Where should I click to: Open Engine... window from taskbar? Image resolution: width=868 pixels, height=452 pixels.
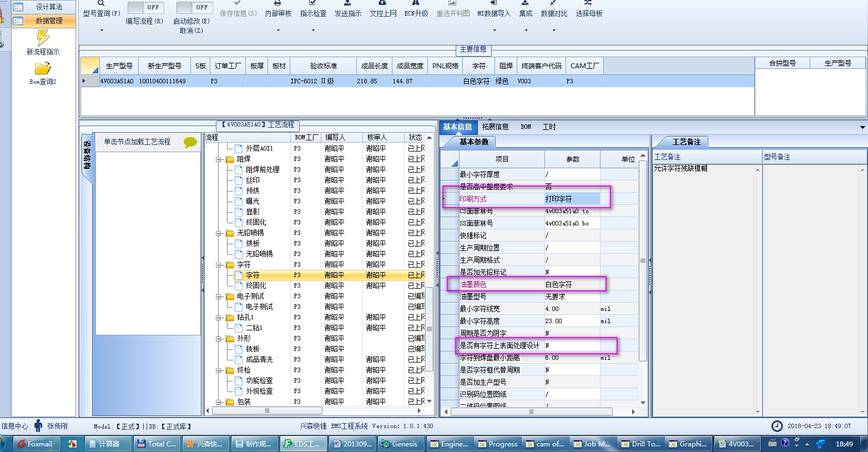click(x=450, y=444)
